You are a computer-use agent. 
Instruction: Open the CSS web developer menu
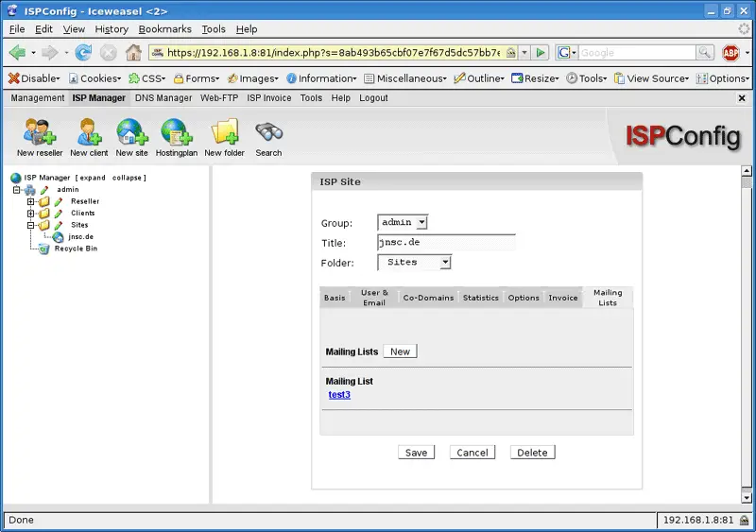[x=147, y=78]
